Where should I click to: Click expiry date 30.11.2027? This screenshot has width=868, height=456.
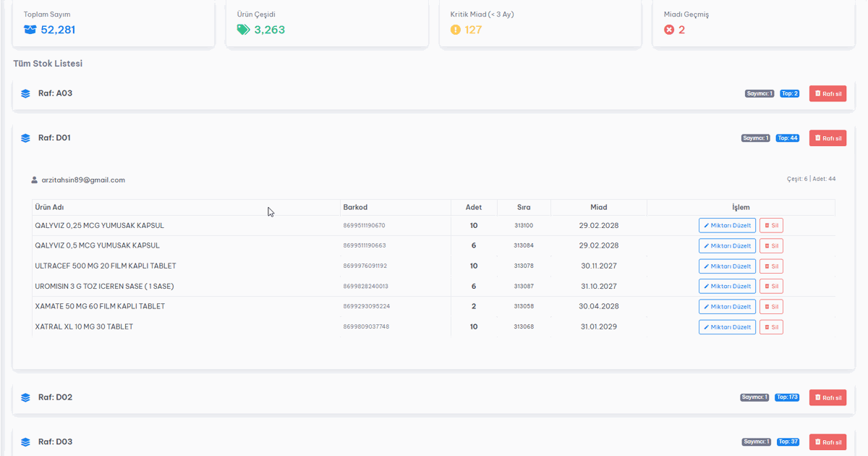coord(598,266)
